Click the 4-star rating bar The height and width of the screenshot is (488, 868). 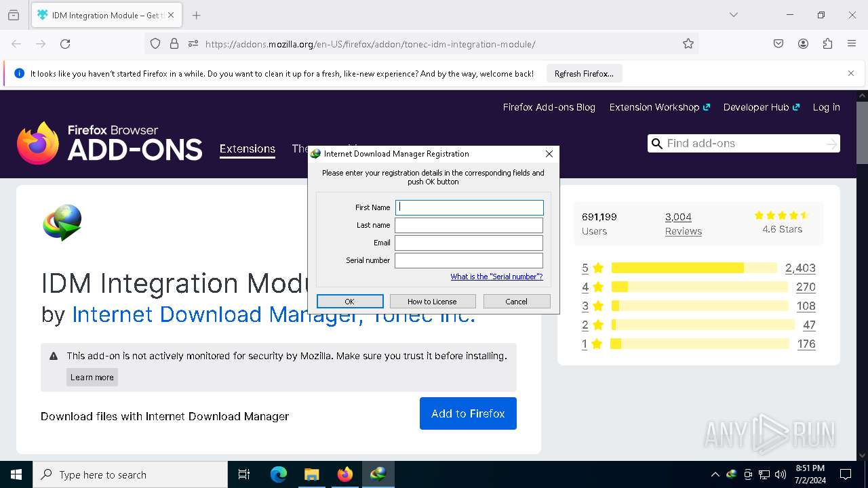(x=699, y=287)
